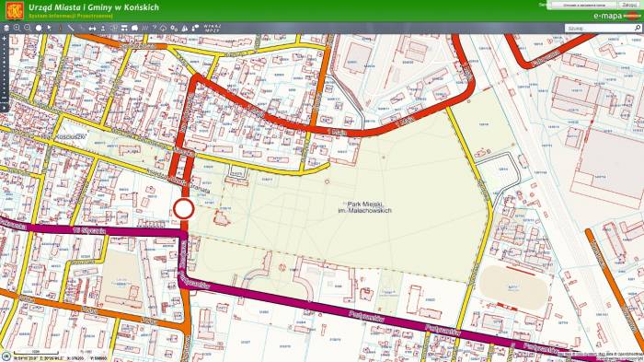644x362 pixels.
Task: Focus the Szukaj search input field
Action: tap(600, 28)
